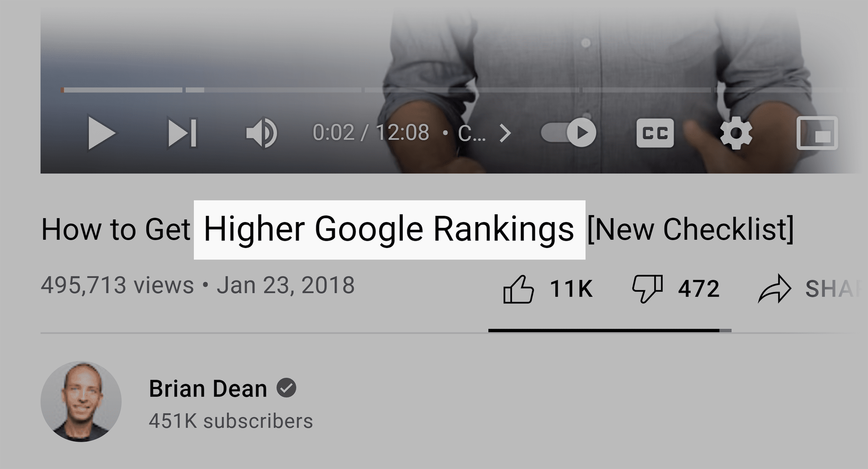Switch to miniplayer mode
The image size is (868, 469).
(817, 133)
